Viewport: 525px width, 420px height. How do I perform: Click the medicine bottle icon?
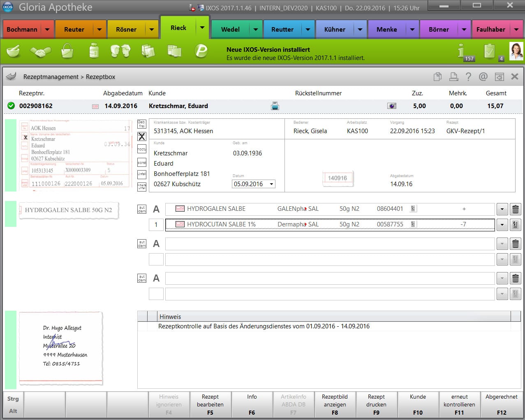[x=94, y=51]
